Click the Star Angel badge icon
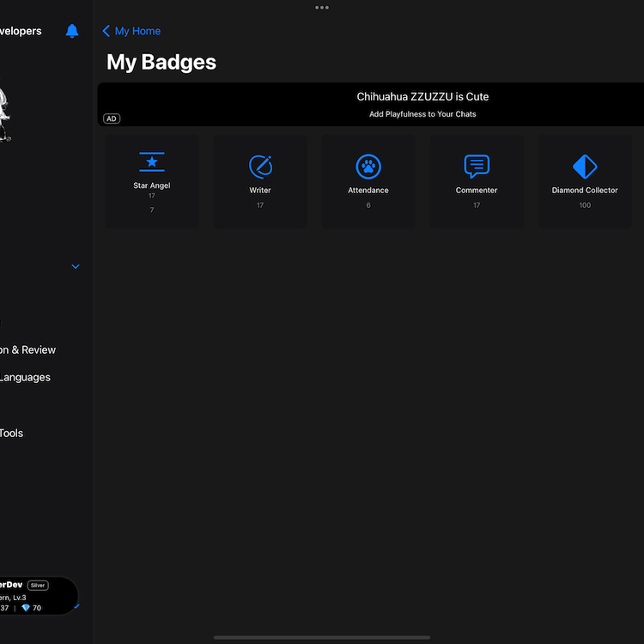This screenshot has width=644, height=644. (152, 162)
